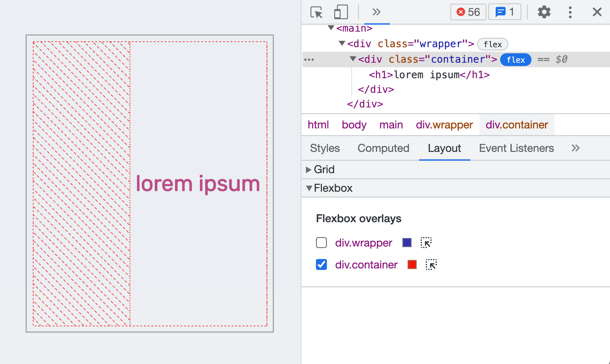
Task: Click the h1 lorem ipsum tree item
Action: [428, 75]
